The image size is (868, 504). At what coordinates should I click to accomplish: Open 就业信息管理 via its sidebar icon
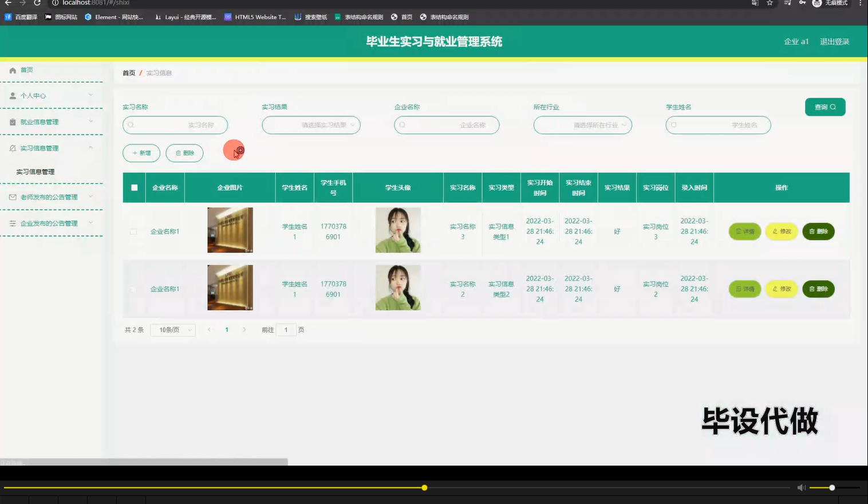[x=13, y=121]
